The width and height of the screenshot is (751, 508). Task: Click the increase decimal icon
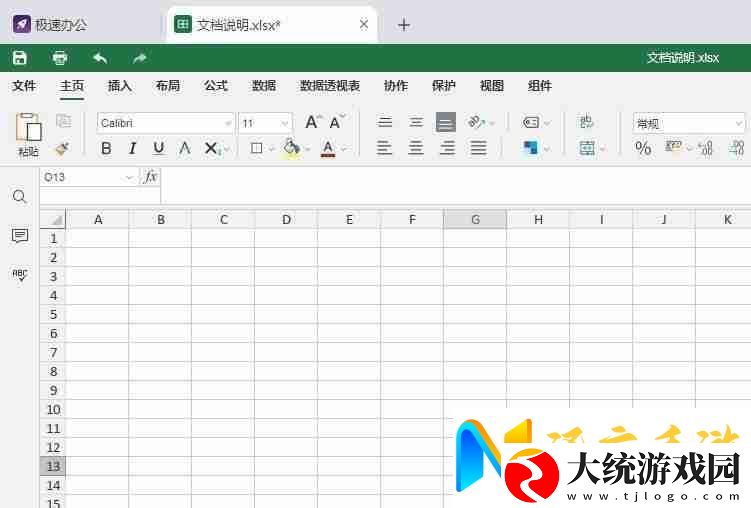pos(737,147)
